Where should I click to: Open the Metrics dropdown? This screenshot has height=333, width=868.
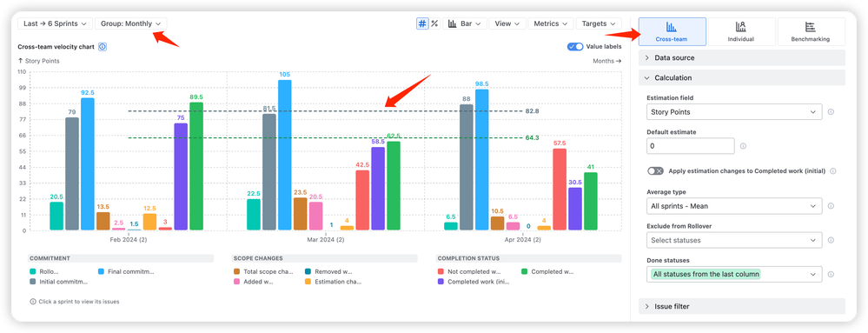click(550, 23)
